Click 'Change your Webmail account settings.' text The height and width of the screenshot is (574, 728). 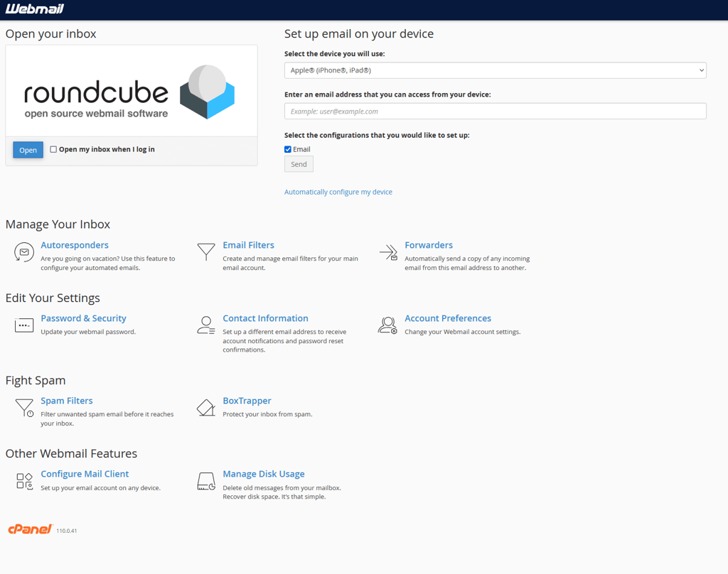tap(463, 332)
